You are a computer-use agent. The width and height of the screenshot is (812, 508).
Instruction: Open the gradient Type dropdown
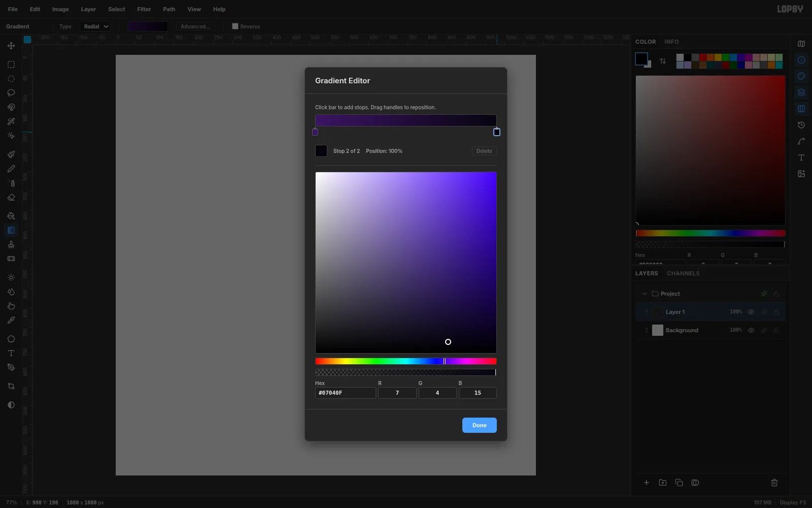95,26
